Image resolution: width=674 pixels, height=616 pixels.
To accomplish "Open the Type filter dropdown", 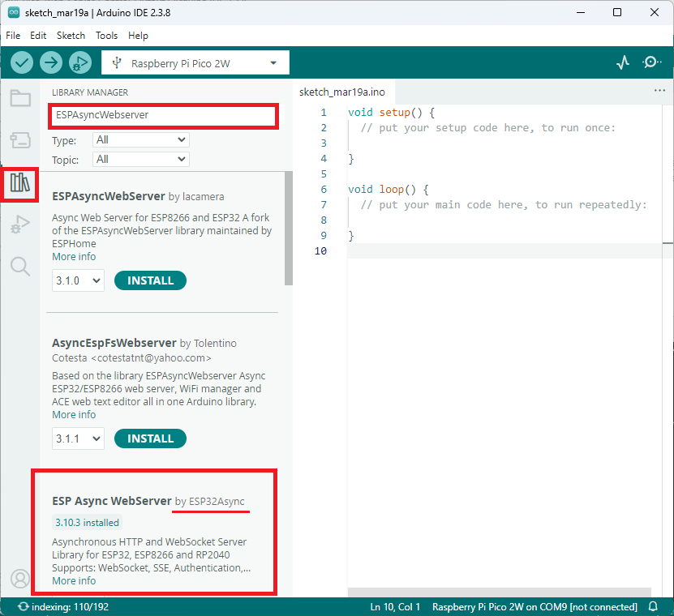I will pos(140,140).
